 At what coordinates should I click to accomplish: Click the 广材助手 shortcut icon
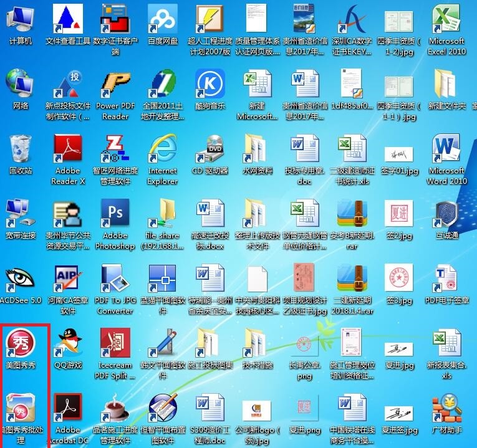point(446,407)
